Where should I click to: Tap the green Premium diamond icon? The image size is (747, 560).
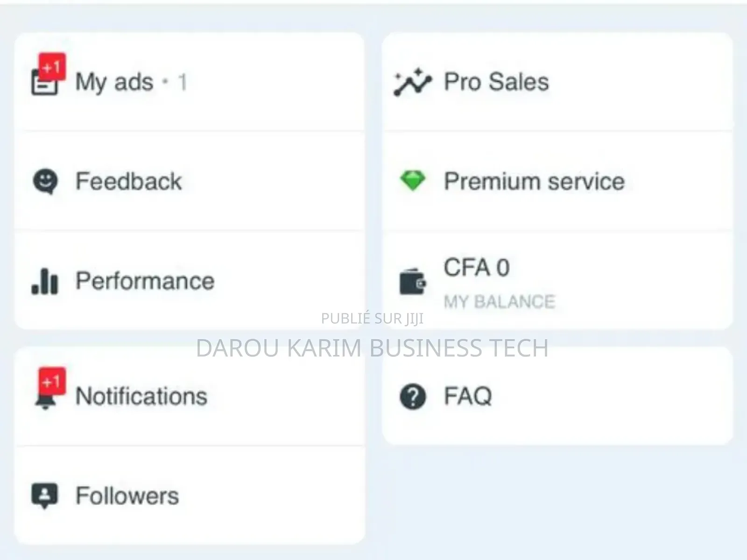point(413,181)
